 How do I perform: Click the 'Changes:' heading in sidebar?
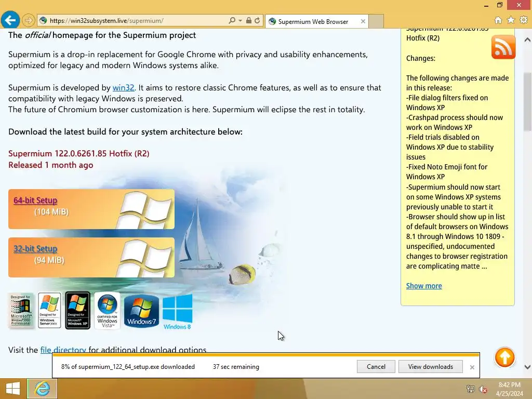[421, 58]
